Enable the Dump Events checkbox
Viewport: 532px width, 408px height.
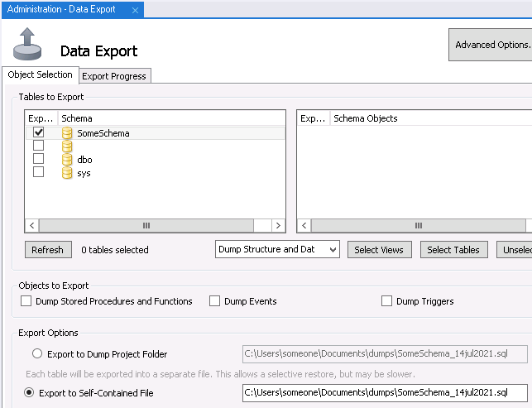pos(215,301)
